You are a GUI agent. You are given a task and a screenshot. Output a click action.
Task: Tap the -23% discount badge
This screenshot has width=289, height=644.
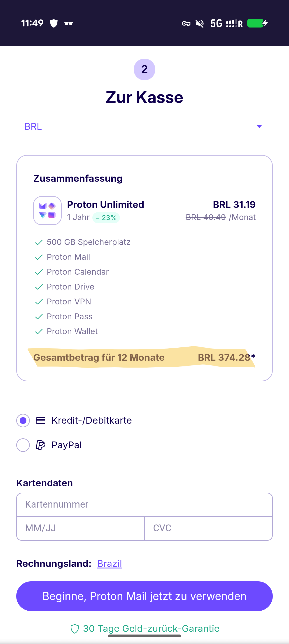[106, 218]
